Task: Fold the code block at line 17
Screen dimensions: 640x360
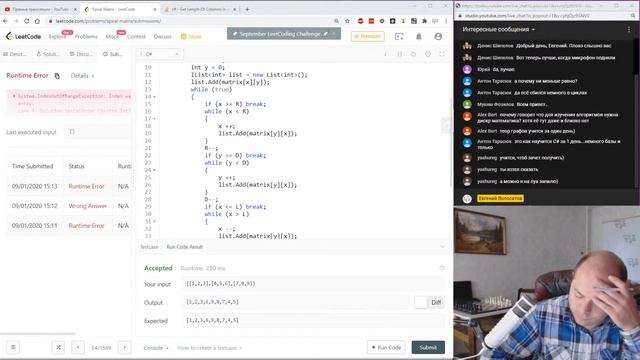Action: pos(154,119)
